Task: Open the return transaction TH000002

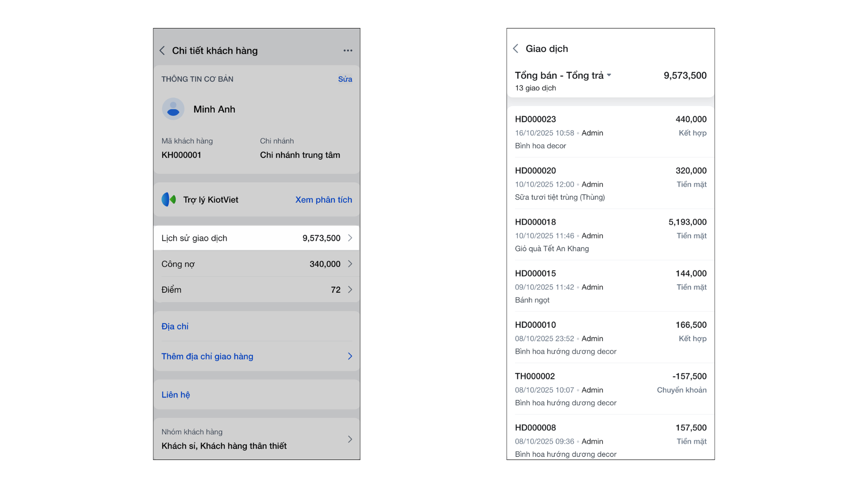Action: pos(610,389)
